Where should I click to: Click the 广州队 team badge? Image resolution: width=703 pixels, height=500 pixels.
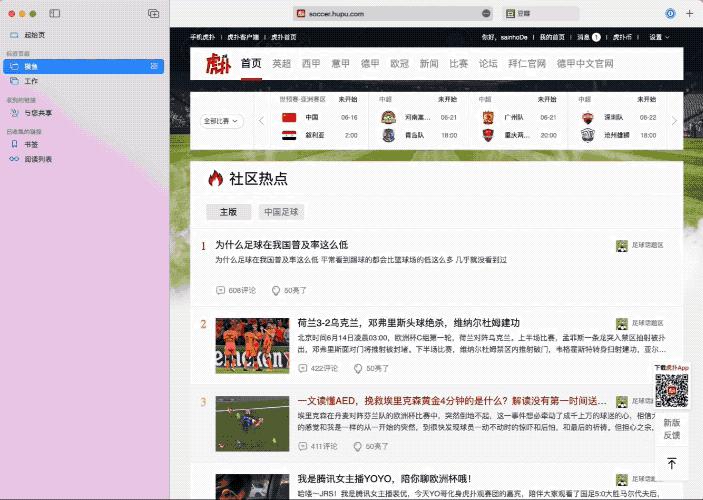tap(488, 117)
